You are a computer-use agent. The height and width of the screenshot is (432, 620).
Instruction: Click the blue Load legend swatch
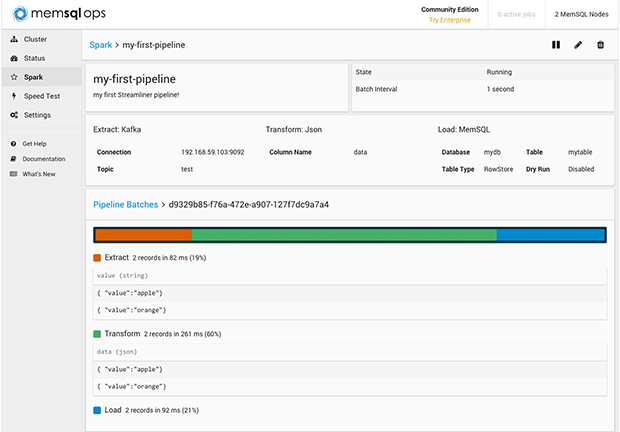97,410
